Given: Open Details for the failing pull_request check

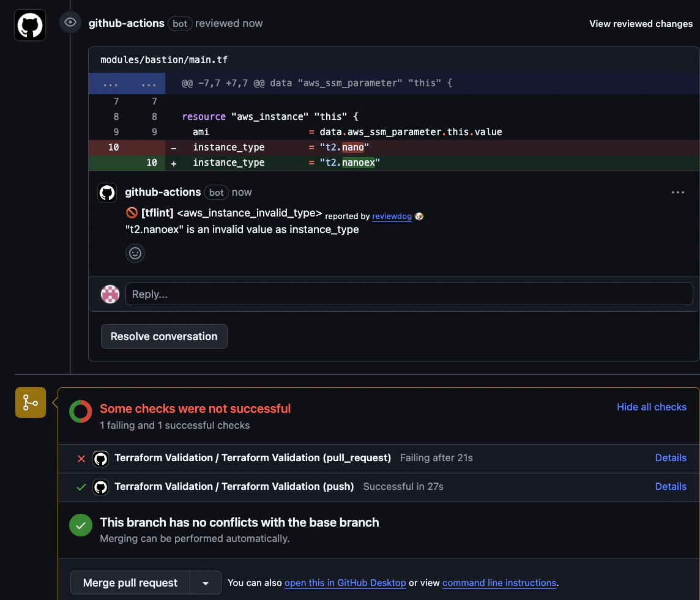Looking at the screenshot, I should click(x=671, y=457).
